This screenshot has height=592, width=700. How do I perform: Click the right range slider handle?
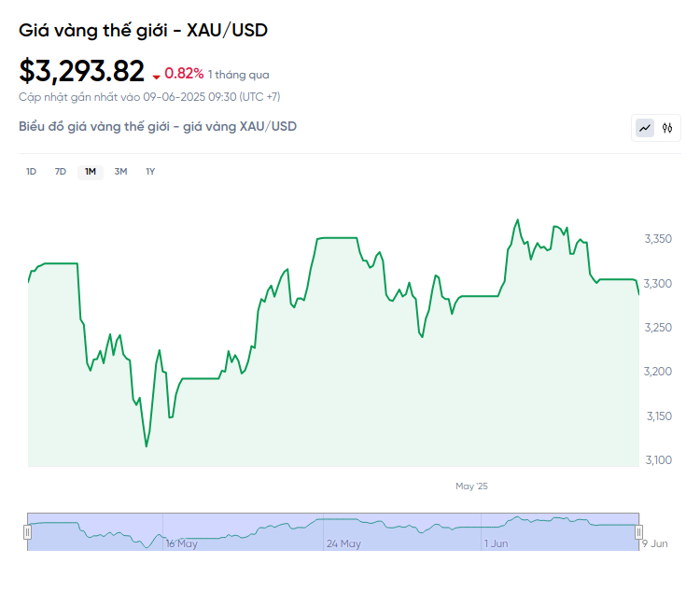(x=639, y=532)
